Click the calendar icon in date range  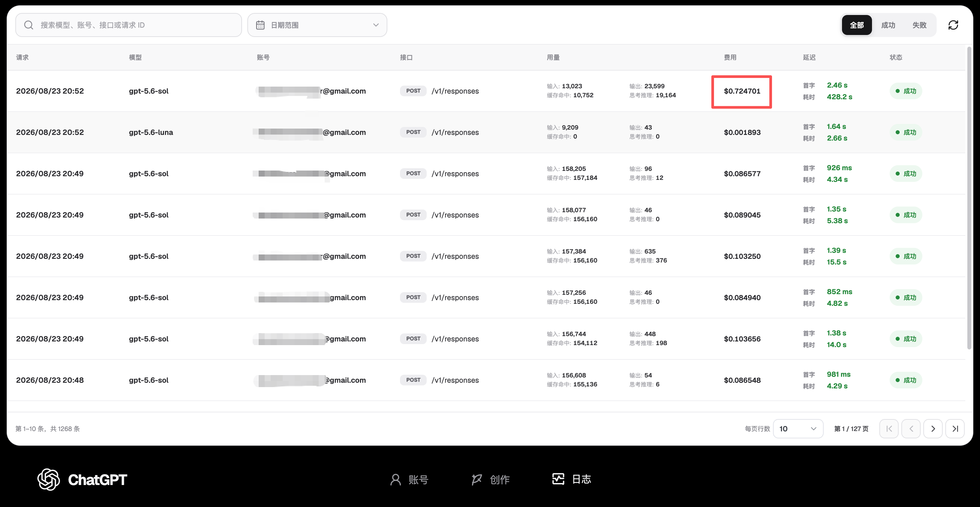click(260, 25)
